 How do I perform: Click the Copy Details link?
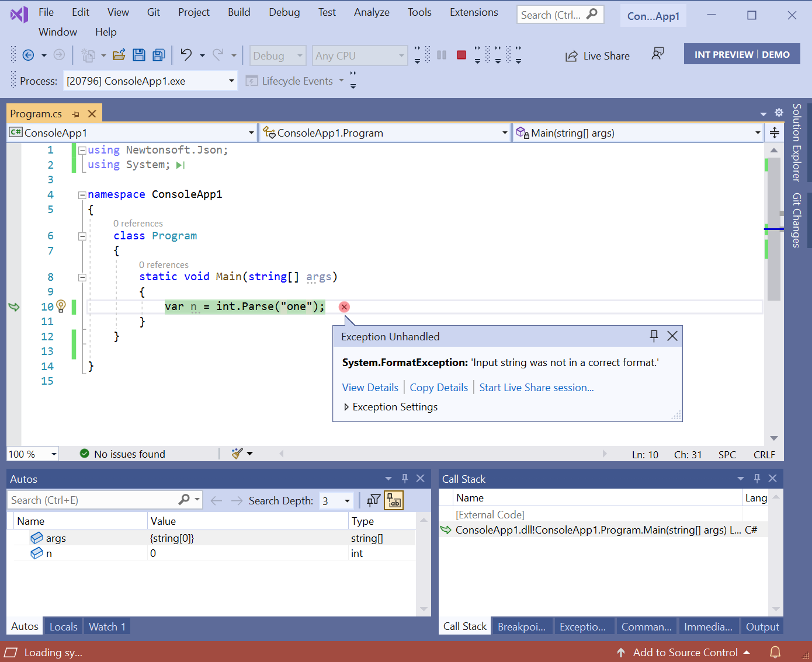click(x=439, y=388)
